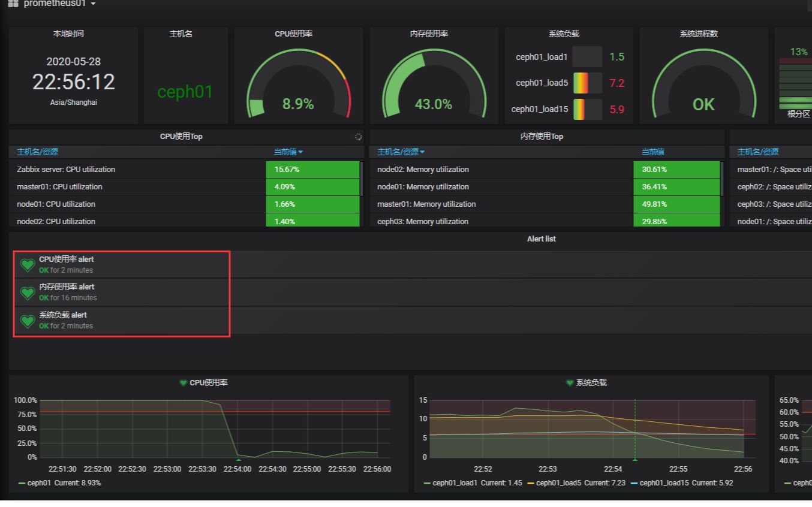Screen dimensions: 812x507
Task: Open the prometheus01 dashboard dropdown
Action: (x=59, y=4)
